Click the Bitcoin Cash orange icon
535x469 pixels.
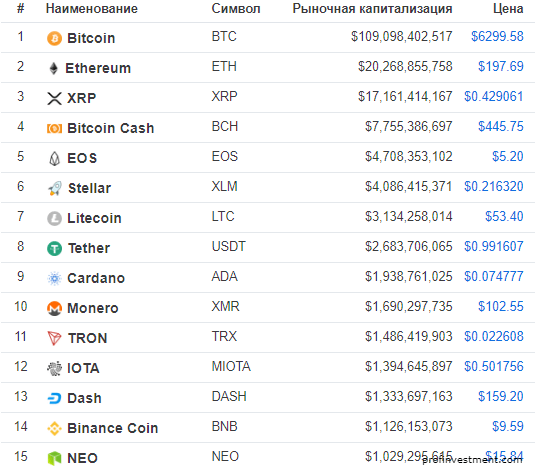coord(54,129)
